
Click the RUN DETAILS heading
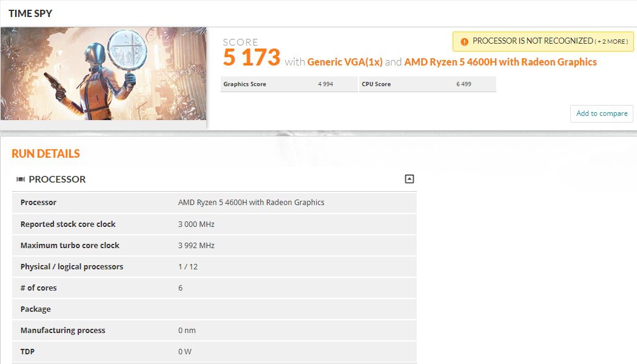point(45,153)
